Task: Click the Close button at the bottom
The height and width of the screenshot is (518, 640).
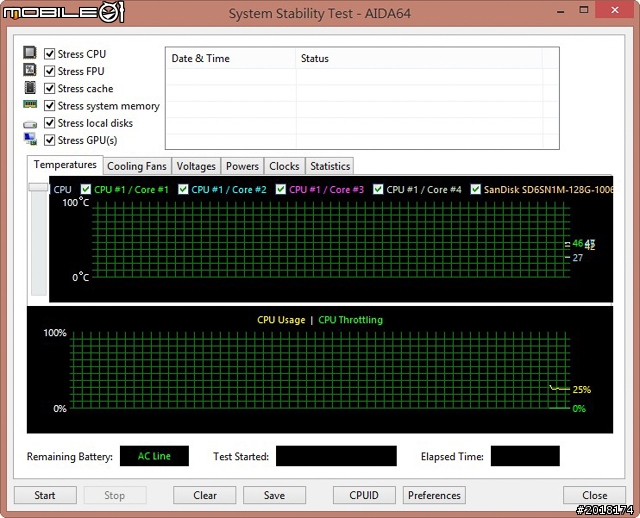Action: click(x=594, y=495)
